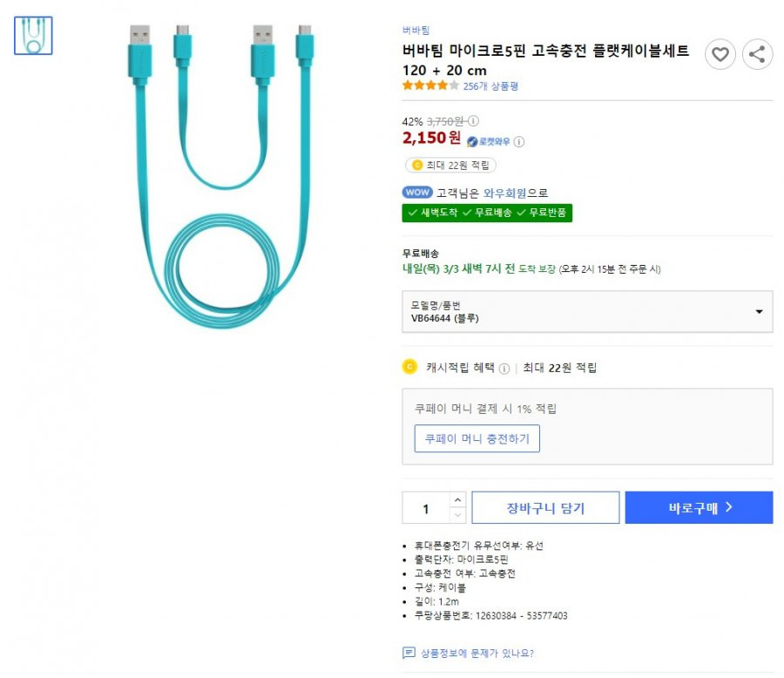The height and width of the screenshot is (678, 784).
Task: Open the share icon button
Action: 757,54
